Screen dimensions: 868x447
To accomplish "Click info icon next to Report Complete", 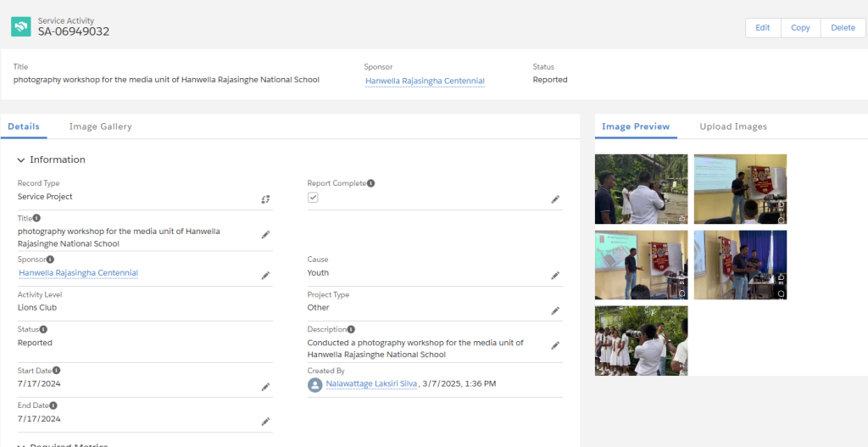I will 371,183.
